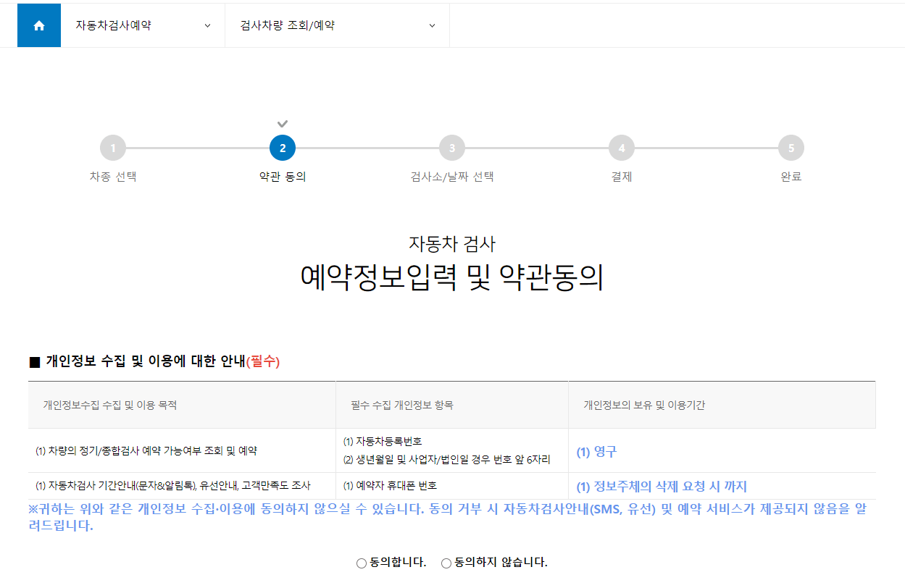Screen dimensions: 905x588
Task: Select the 약관 동의 step label
Action: pos(283,177)
